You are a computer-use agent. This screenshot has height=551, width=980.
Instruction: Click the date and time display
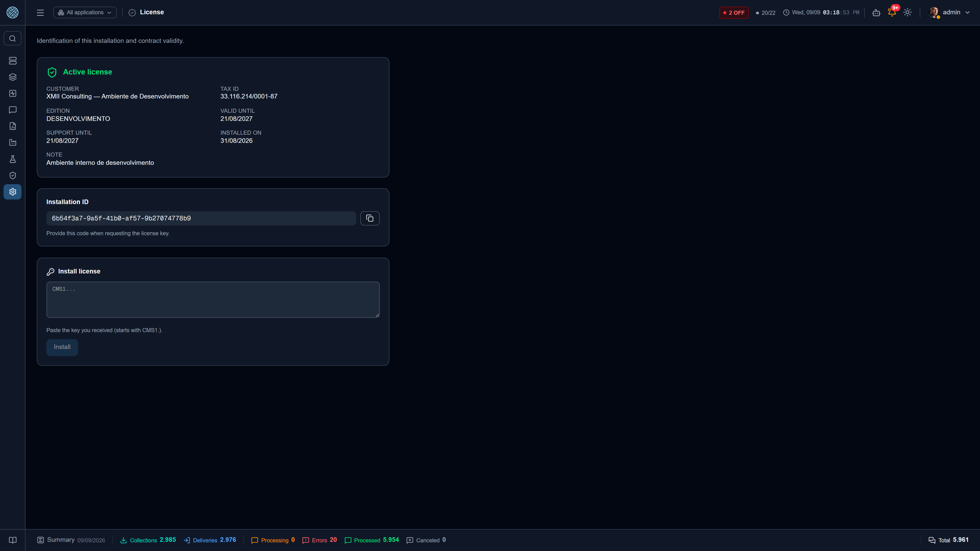point(821,12)
